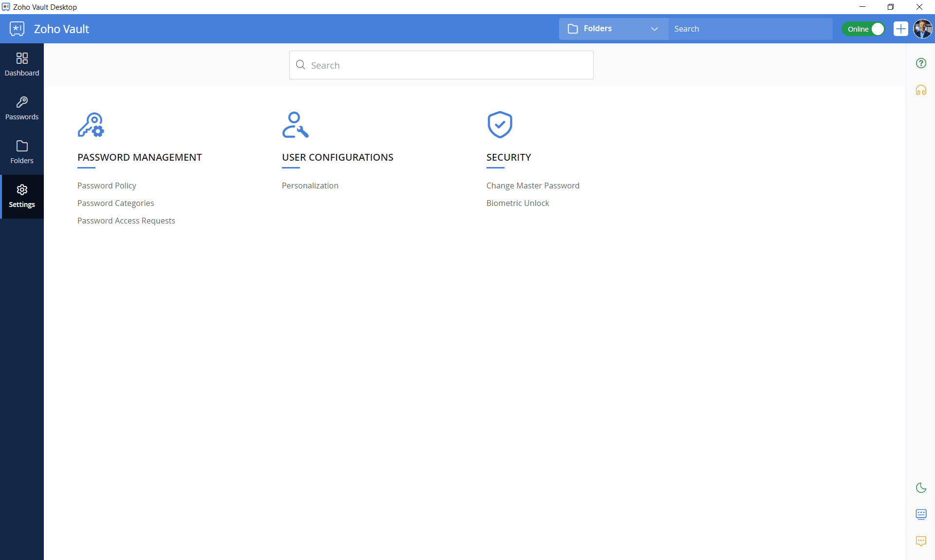
Task: Click the Security shield icon
Action: pos(500,125)
